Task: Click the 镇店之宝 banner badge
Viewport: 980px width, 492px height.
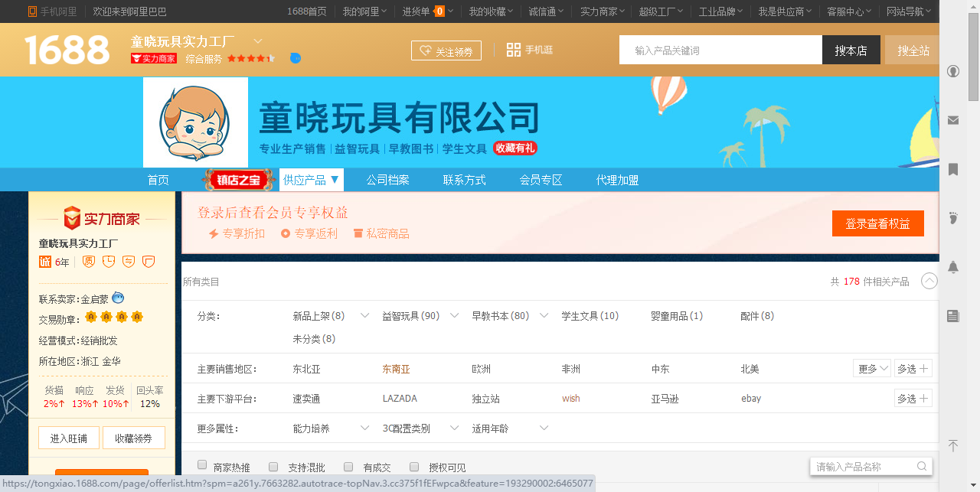Action: (239, 181)
